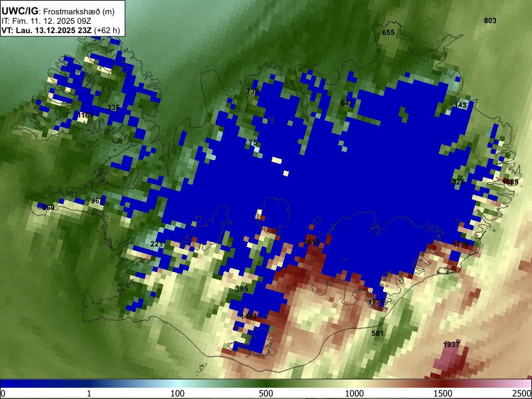
Task: Click the color scale tick label 1500
Action: [x=443, y=393]
